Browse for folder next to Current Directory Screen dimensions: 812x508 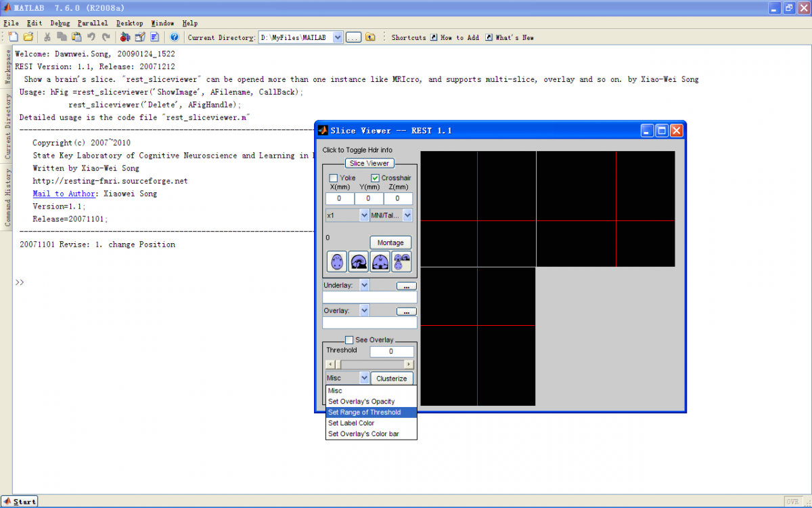click(353, 37)
